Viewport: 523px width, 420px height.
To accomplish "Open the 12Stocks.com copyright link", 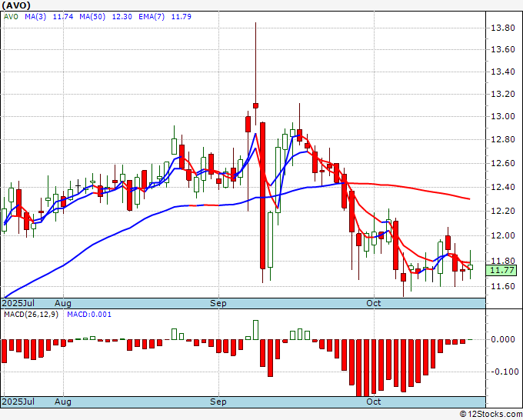I will pos(491,414).
